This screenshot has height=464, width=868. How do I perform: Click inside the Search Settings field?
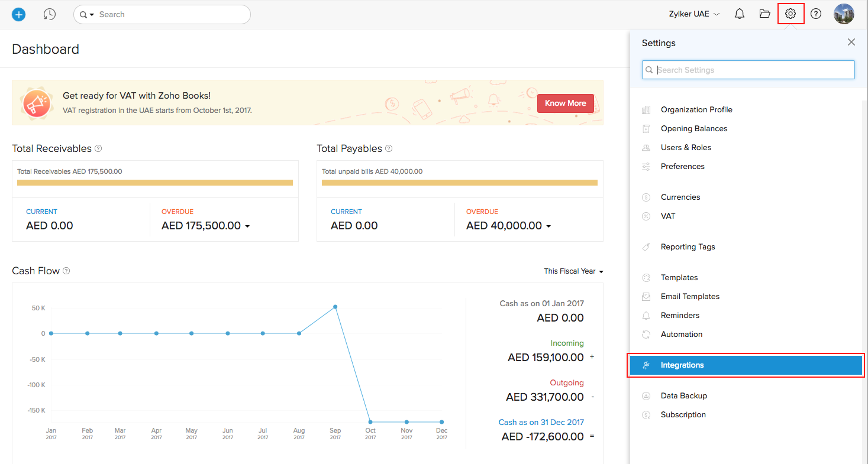[x=747, y=70]
